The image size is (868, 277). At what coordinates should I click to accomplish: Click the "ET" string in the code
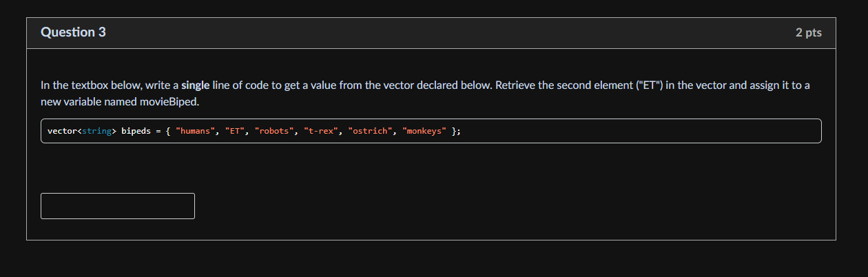[235, 131]
